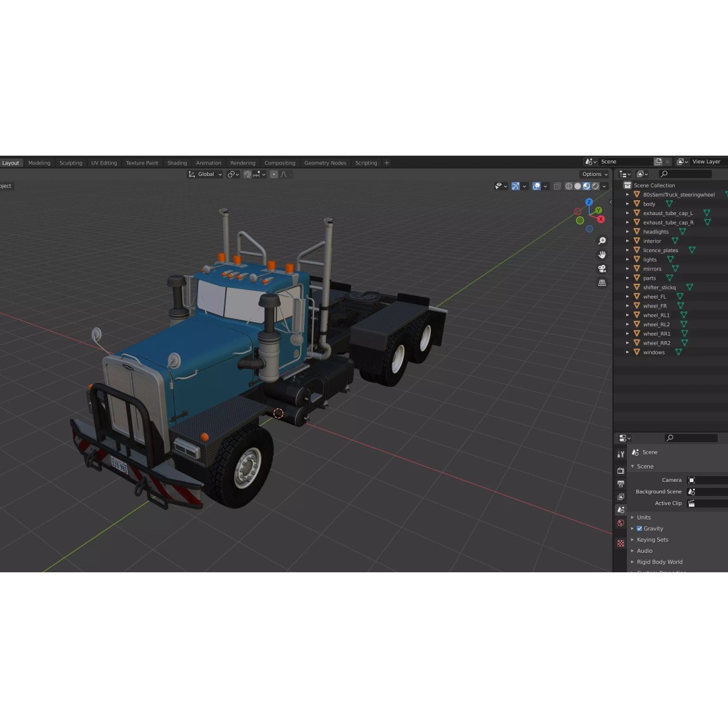Image resolution: width=728 pixels, height=728 pixels.
Task: Open the World properties tab
Action: [x=620, y=523]
